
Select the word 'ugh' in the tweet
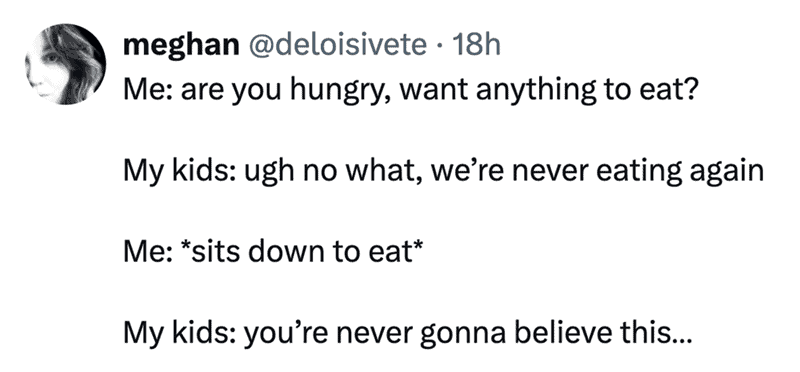pos(269,173)
